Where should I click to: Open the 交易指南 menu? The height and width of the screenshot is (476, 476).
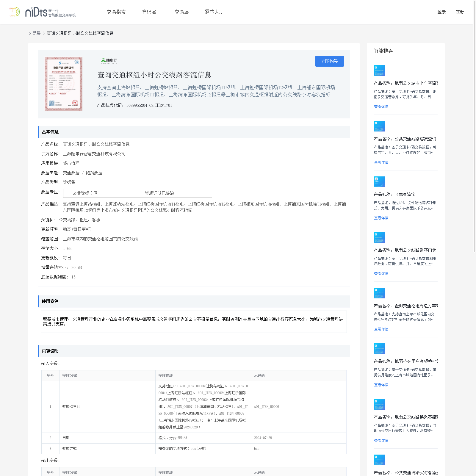click(116, 12)
